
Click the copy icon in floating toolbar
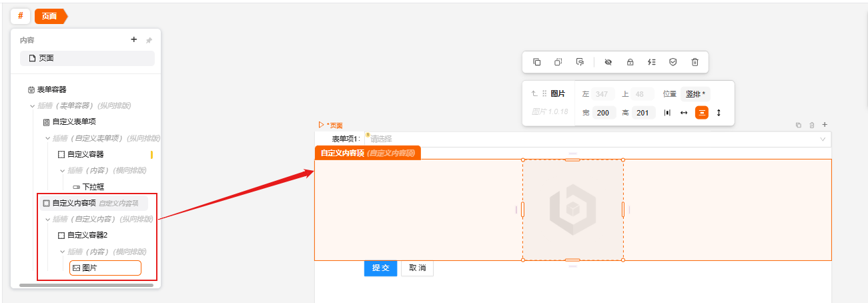coord(536,62)
